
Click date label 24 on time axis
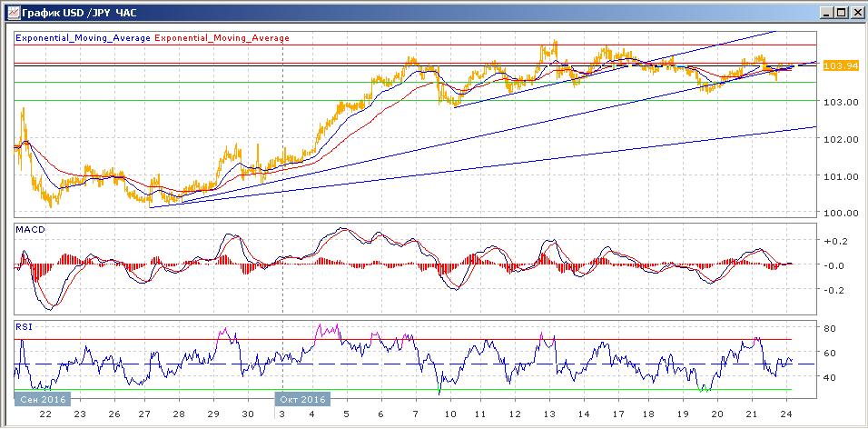click(x=786, y=414)
